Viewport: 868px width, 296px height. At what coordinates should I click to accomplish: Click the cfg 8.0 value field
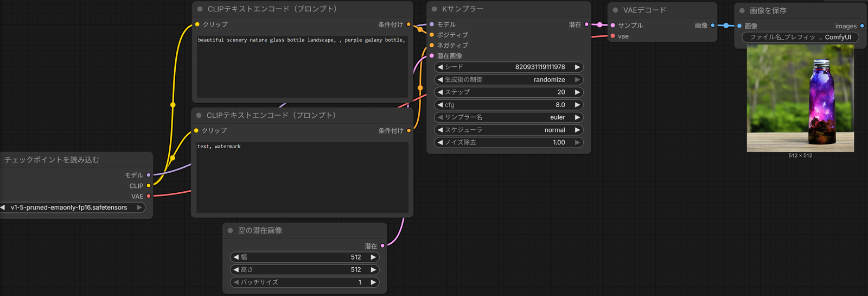pos(508,105)
